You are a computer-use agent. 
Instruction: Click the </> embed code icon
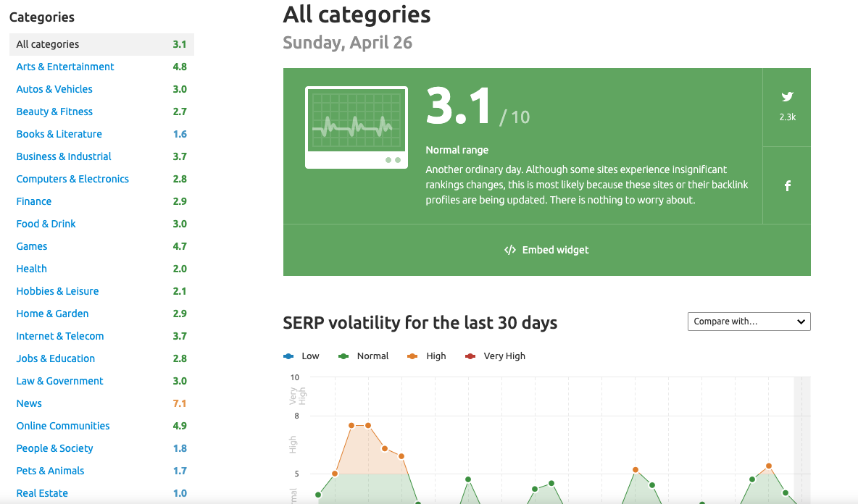[509, 250]
